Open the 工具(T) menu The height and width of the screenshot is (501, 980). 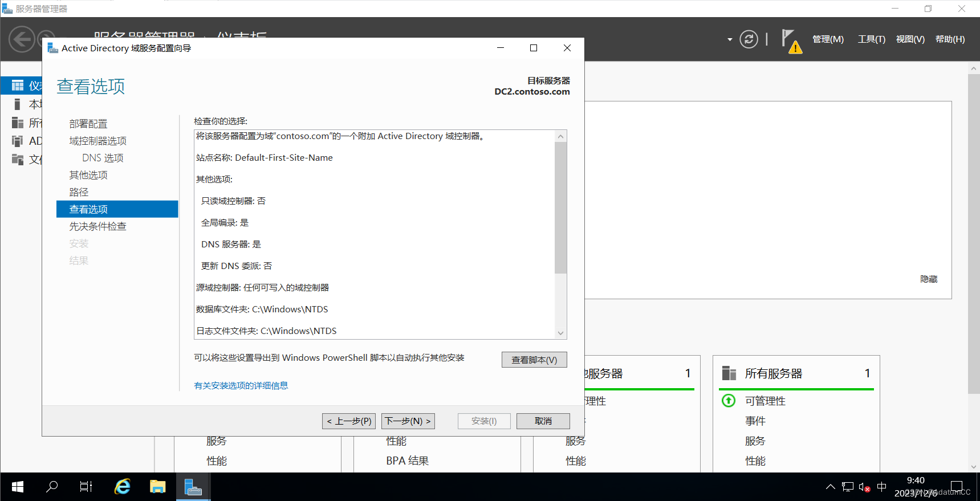pyautogui.click(x=871, y=39)
